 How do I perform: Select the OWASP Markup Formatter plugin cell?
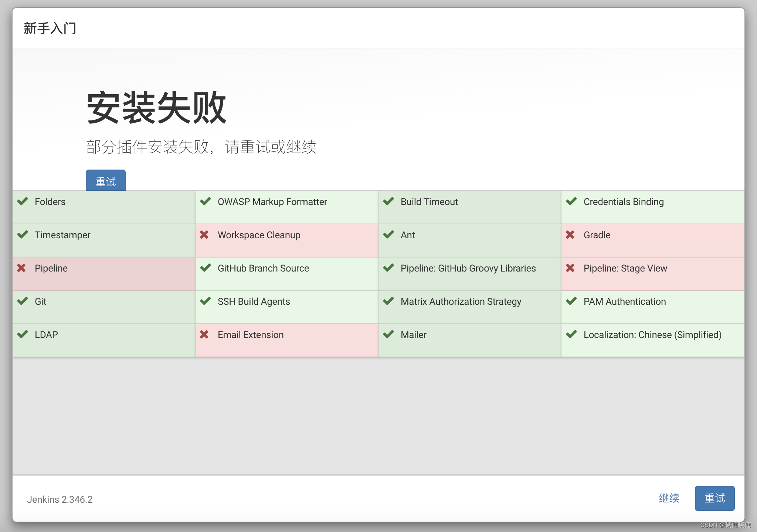coord(272,202)
